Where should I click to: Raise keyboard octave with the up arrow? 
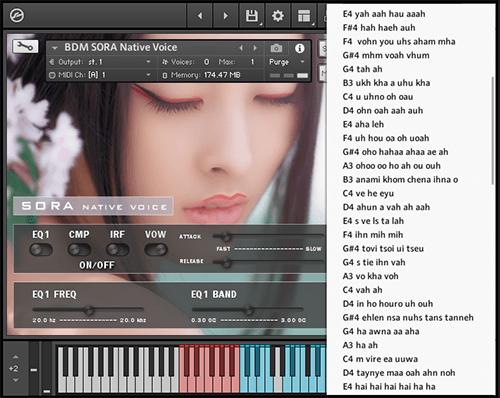pos(15,357)
